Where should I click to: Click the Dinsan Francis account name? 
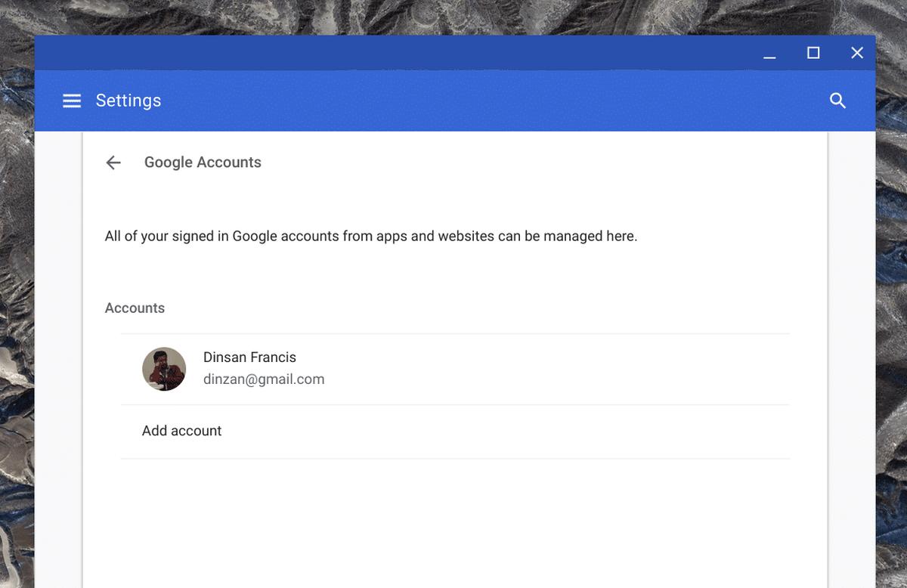249,357
